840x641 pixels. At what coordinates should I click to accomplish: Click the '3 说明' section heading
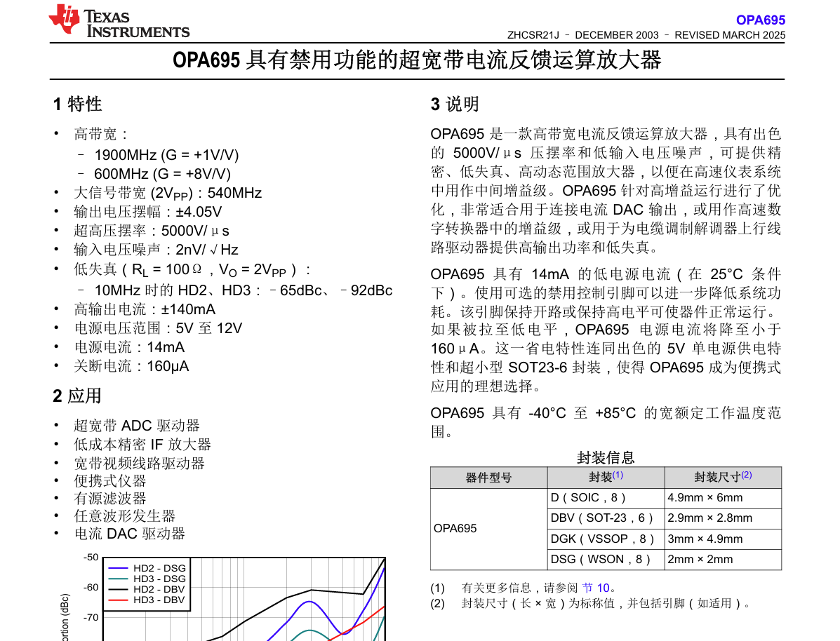[x=455, y=104]
